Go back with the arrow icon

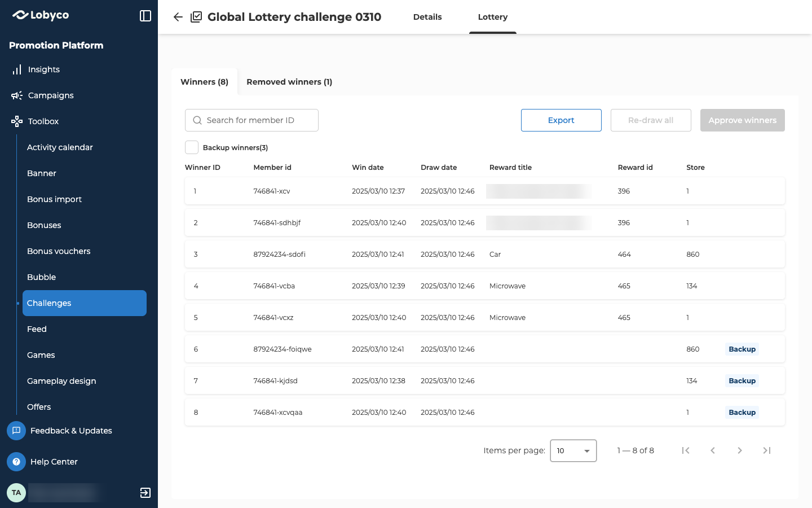pyautogui.click(x=178, y=17)
